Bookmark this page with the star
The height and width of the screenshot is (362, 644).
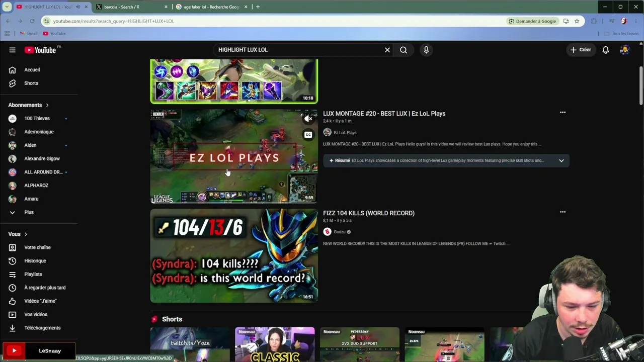click(577, 21)
